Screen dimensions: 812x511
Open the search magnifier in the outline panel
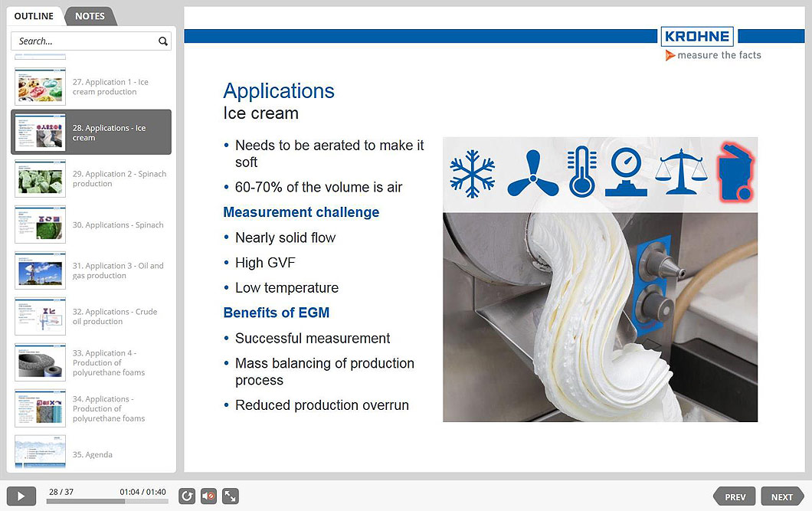pos(162,41)
